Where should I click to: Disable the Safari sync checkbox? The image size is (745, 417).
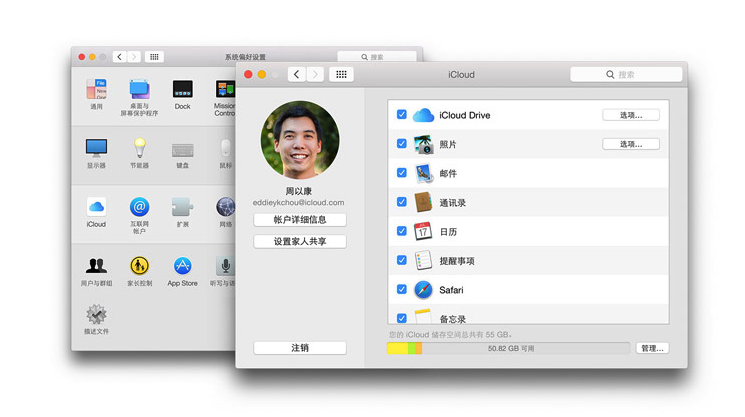coord(402,290)
